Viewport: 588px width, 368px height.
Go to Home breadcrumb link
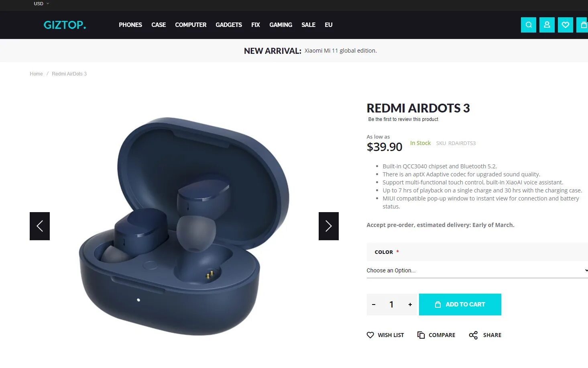36,74
